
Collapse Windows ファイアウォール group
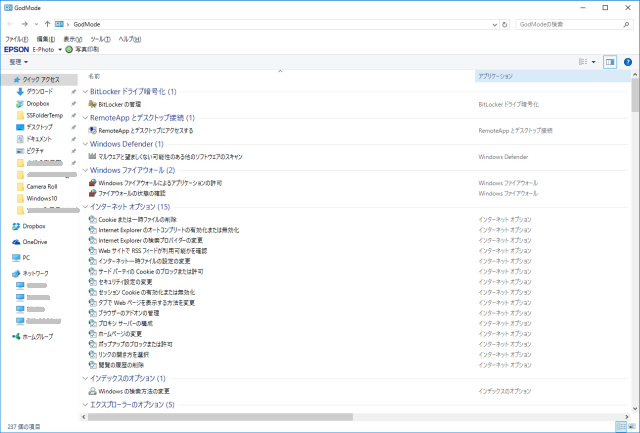[85, 170]
